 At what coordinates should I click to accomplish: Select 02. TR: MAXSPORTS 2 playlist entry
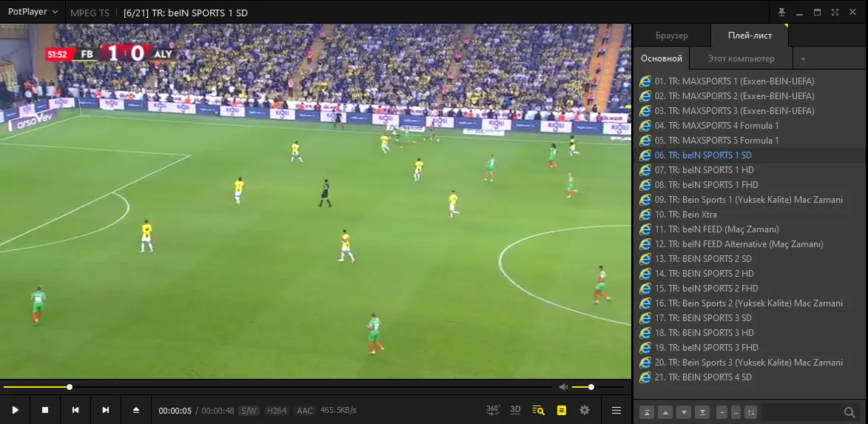(x=749, y=95)
